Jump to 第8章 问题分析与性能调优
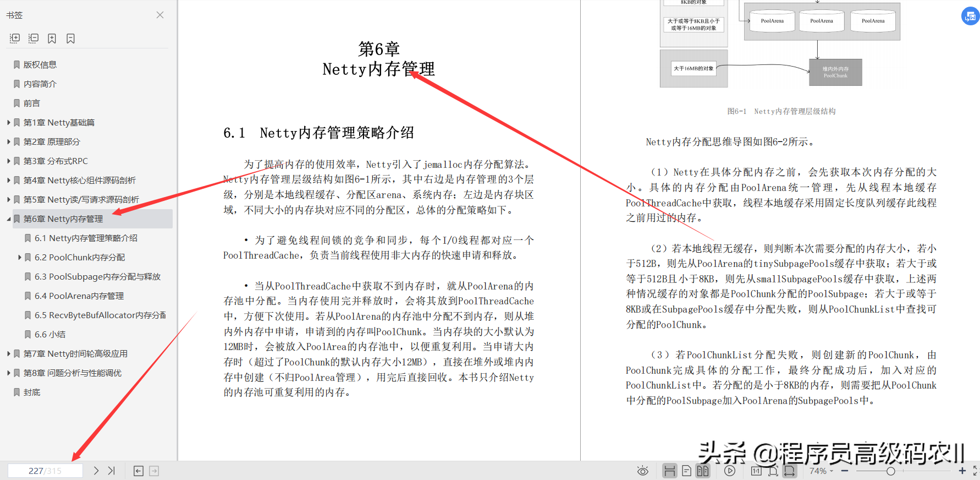This screenshot has height=480, width=980. (73, 373)
